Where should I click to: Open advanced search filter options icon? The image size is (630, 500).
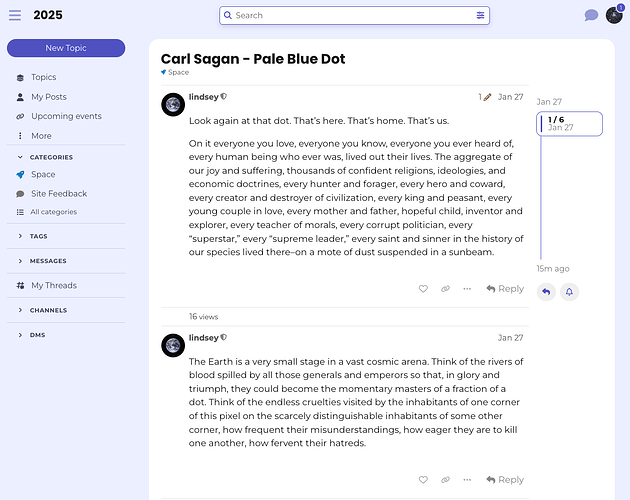point(480,15)
